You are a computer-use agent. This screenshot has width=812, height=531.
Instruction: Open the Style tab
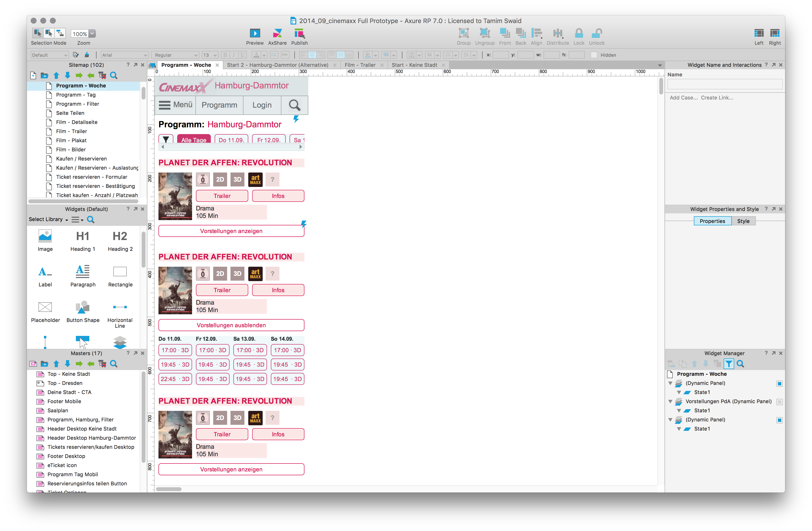(743, 221)
